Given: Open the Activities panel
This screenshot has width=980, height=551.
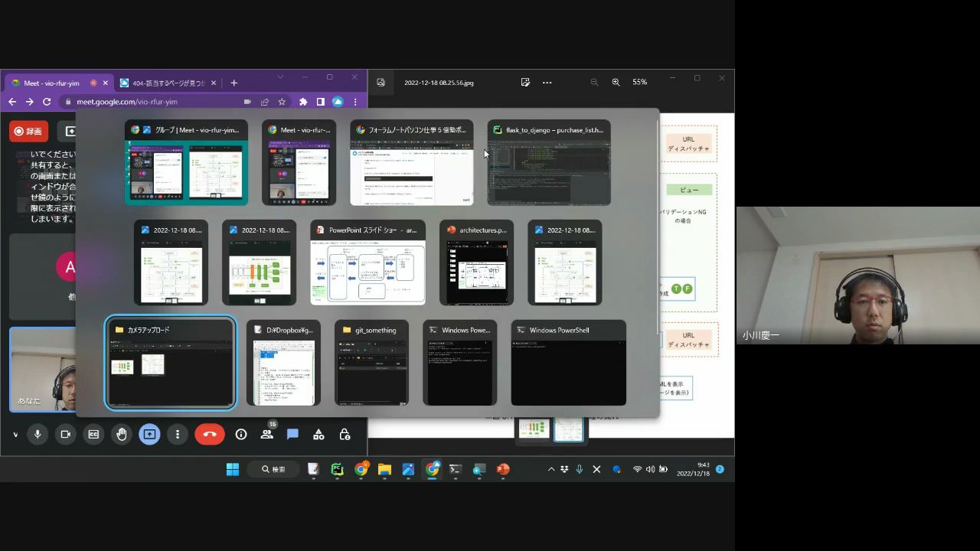Looking at the screenshot, I should (318, 434).
